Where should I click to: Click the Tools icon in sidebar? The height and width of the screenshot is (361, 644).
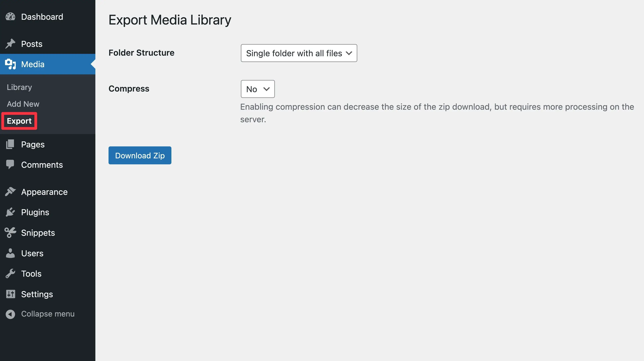coord(11,273)
